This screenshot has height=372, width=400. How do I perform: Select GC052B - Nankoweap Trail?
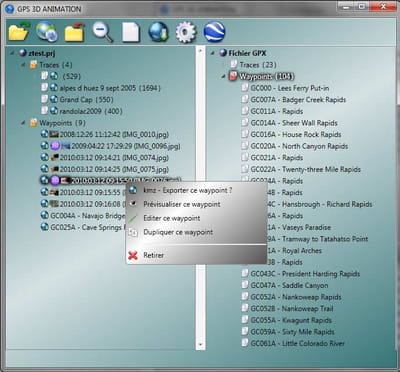pos(292,308)
